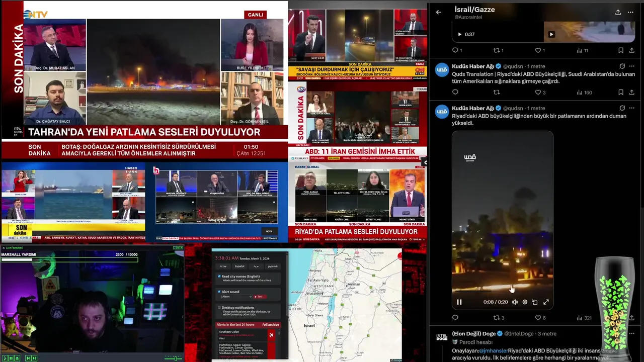Click Grok icon on the 'duman yükseldi' tweet

[x=622, y=108]
